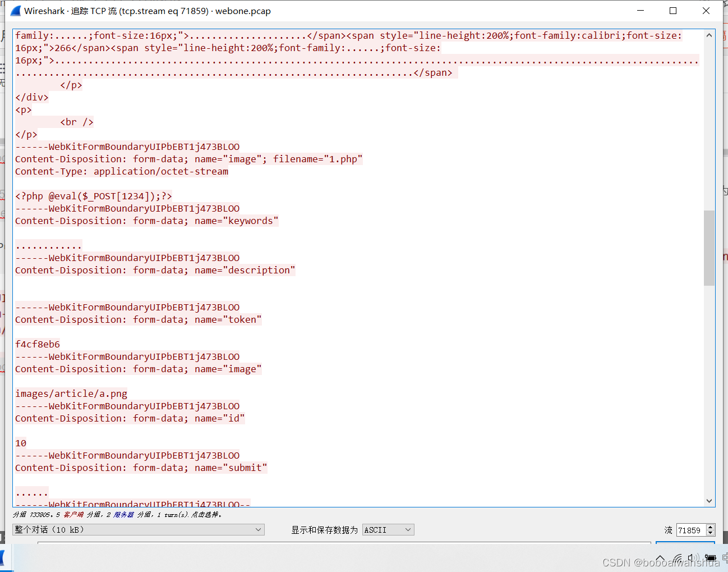Screen dimensions: 728x572
Task: Close the Wireshark follow stream window
Action: click(x=706, y=11)
